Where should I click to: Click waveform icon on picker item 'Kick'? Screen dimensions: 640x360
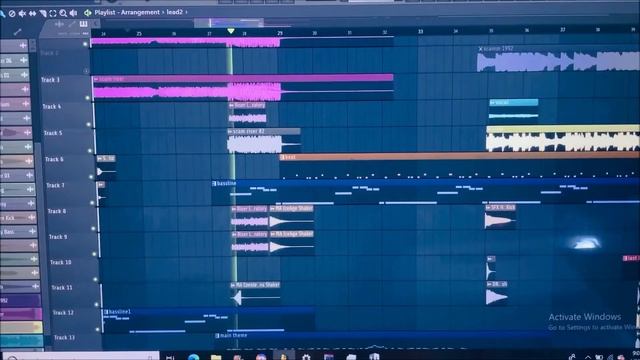[x=31, y=218]
